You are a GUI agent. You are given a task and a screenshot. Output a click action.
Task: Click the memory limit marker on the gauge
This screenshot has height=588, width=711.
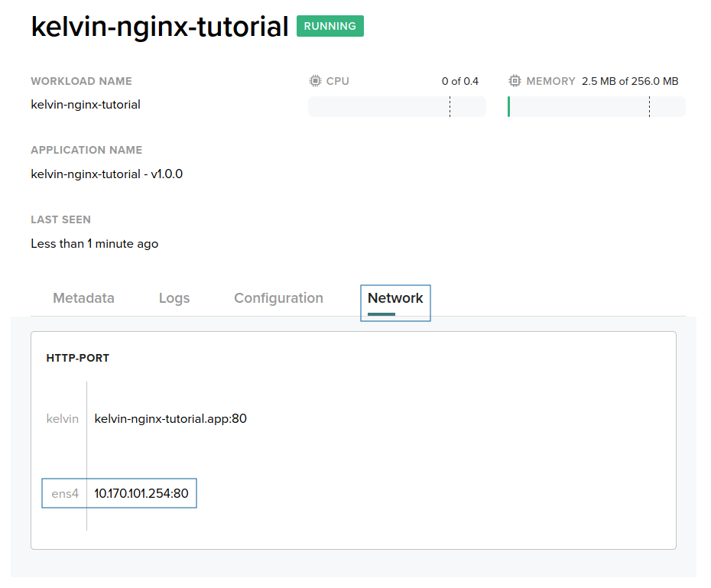tap(649, 106)
